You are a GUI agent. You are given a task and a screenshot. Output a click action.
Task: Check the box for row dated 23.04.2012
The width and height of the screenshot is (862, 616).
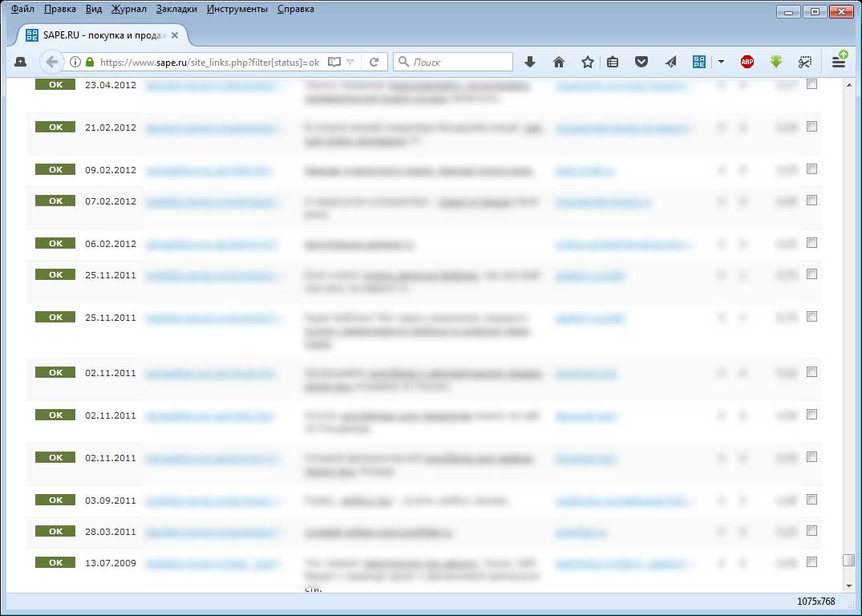coord(811,84)
